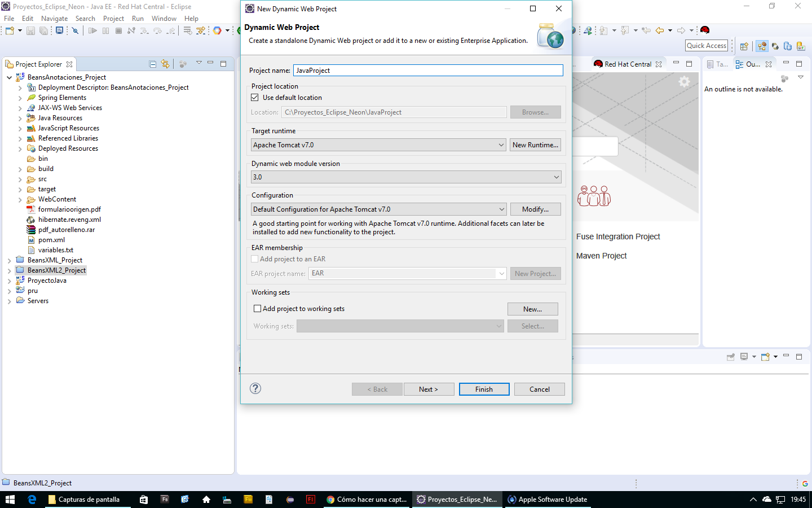This screenshot has width=812, height=508.
Task: Open the Back history dropdown arrow
Action: [670, 30]
